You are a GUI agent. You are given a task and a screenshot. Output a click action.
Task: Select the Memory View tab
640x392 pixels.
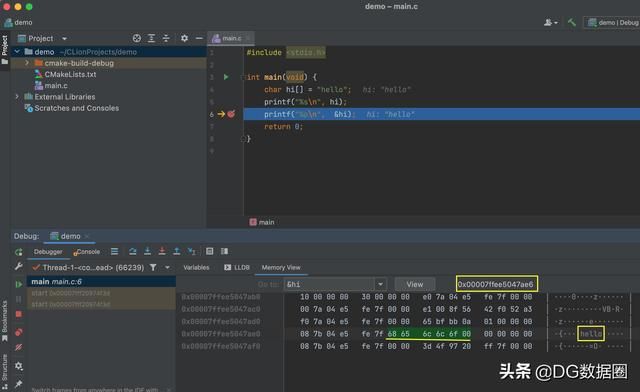pyautogui.click(x=281, y=267)
